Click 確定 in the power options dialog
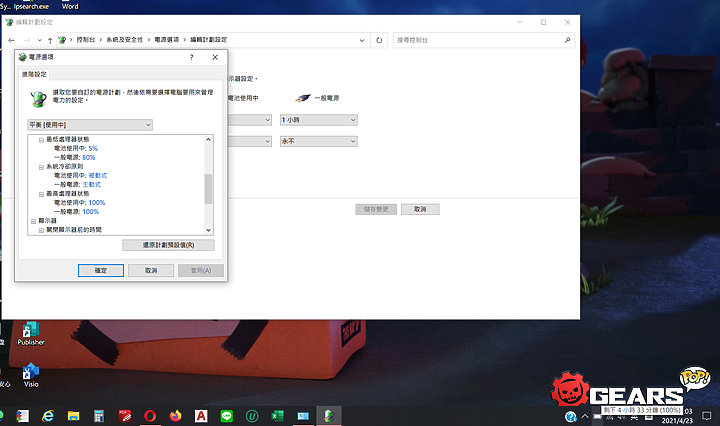Image resolution: width=720 pixels, height=426 pixels. click(101, 270)
